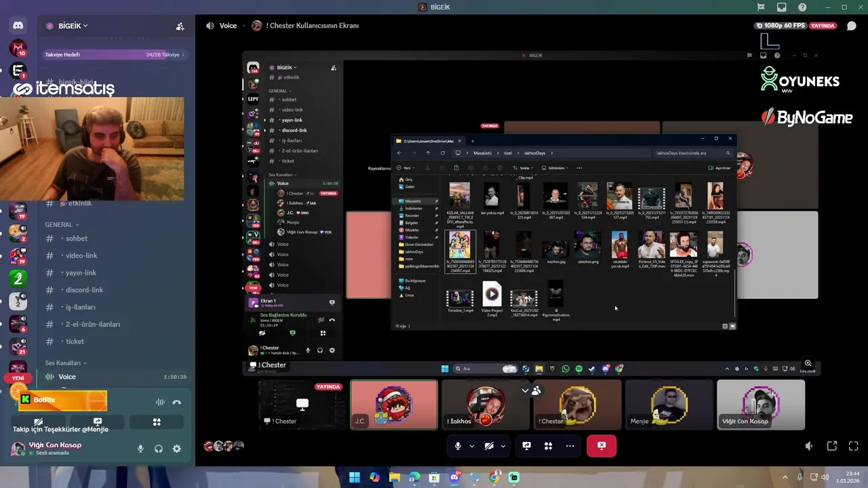Click stream viewer avatars at bottom left
Screen dimensions: 868x488
[223, 446]
